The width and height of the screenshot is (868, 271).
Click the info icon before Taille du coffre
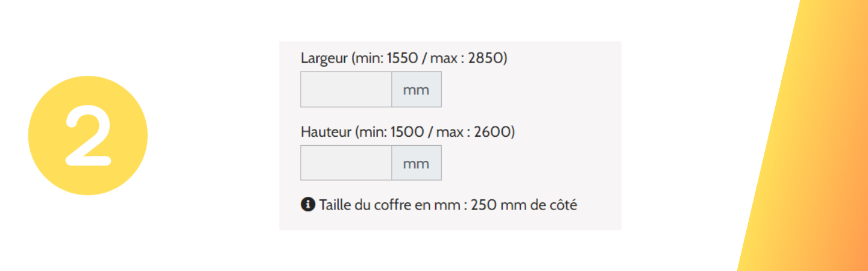[x=307, y=205]
